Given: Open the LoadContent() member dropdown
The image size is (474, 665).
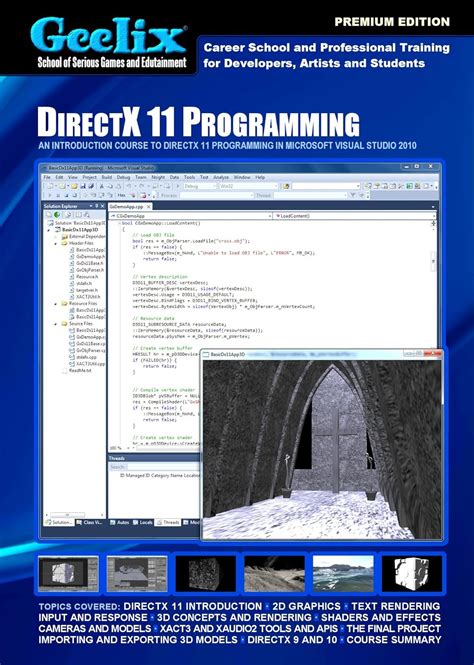Looking at the screenshot, I should (x=353, y=216).
